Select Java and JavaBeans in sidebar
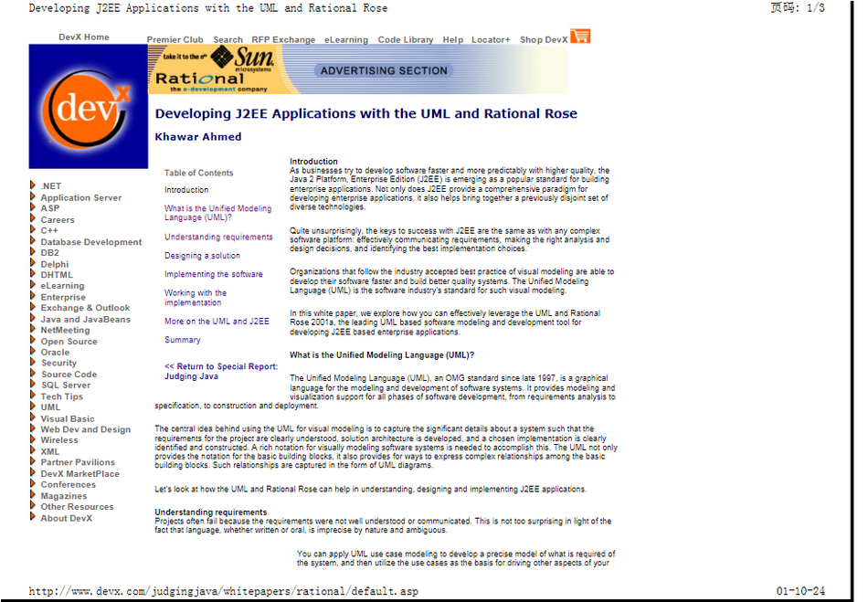Viewport: 868px width, 602px height. click(85, 320)
